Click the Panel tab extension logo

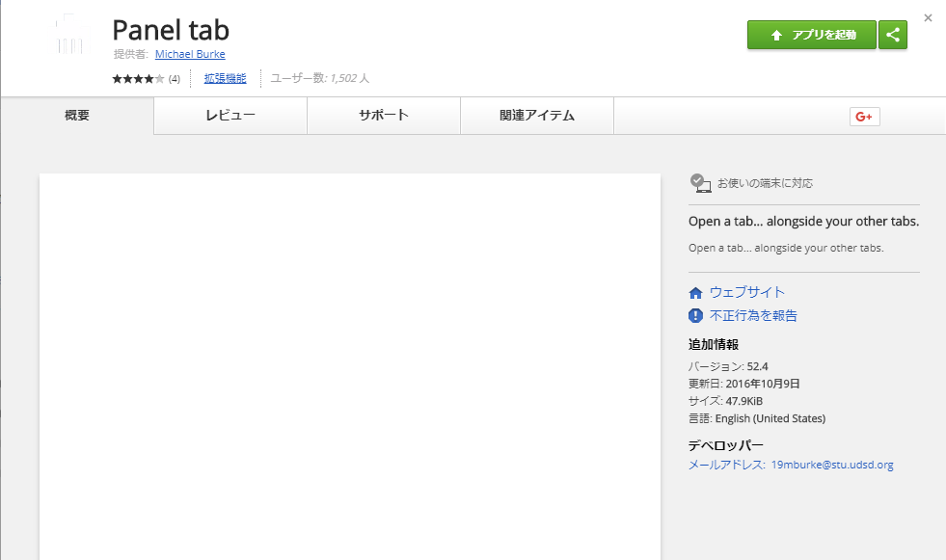pyautogui.click(x=70, y=37)
